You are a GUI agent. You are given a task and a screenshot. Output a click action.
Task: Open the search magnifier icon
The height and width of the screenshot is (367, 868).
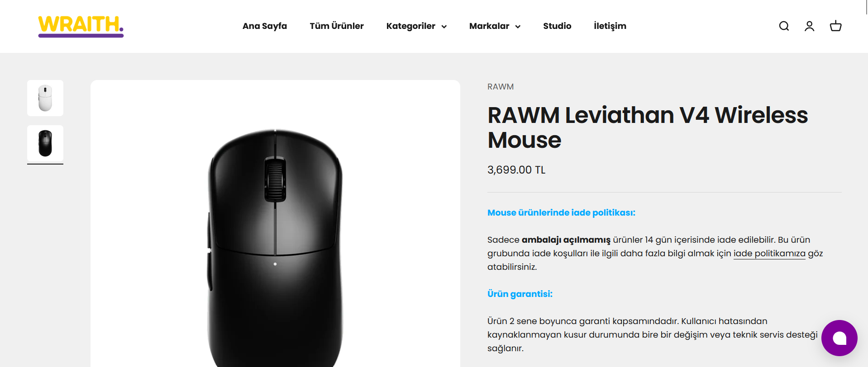(x=784, y=26)
